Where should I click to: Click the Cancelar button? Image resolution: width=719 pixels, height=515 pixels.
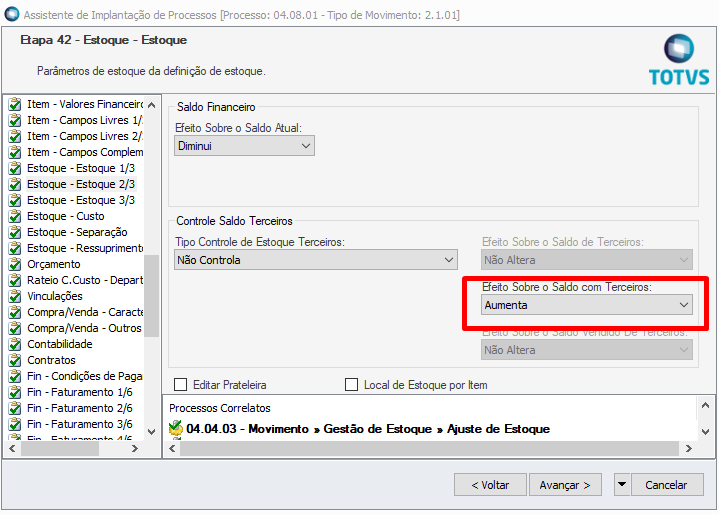point(667,484)
